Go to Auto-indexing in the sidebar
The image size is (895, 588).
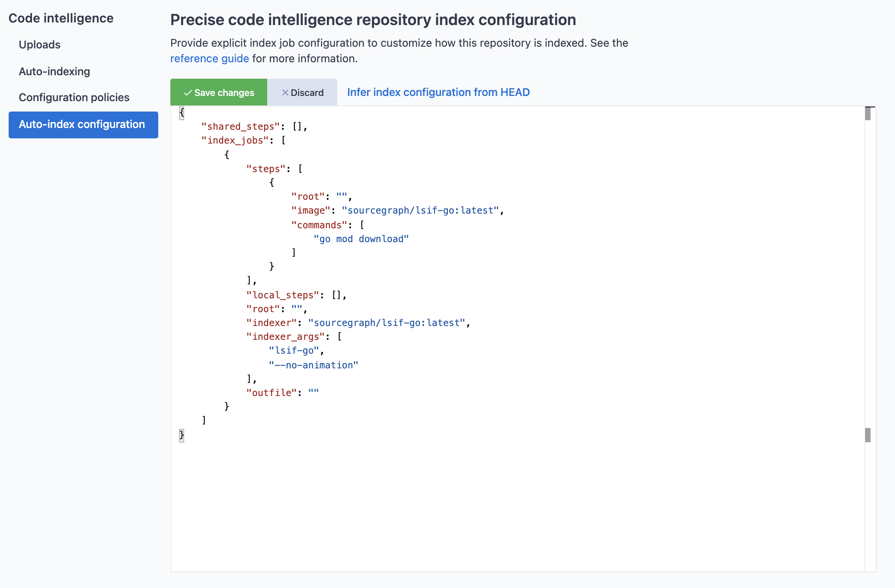coord(54,72)
